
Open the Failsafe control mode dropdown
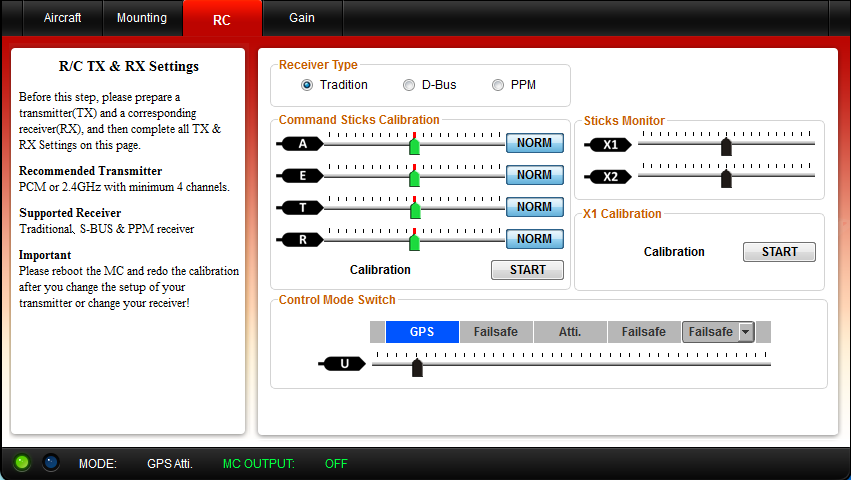pyautogui.click(x=745, y=332)
